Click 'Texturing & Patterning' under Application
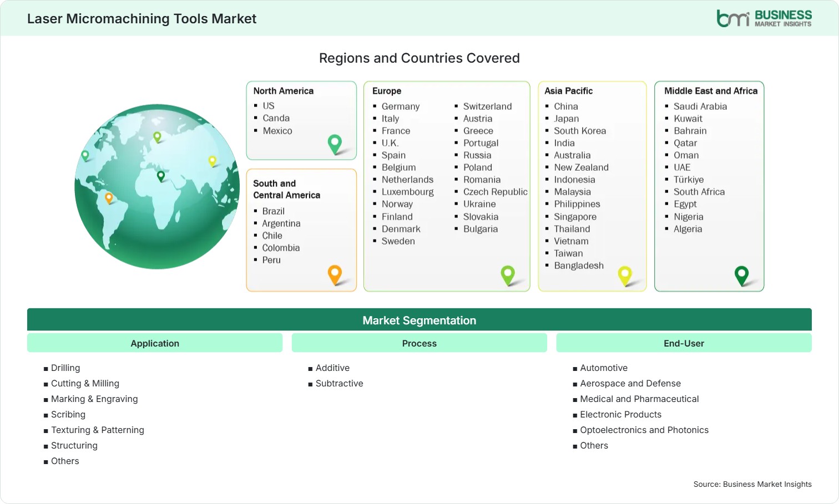This screenshot has height=504, width=839. (98, 430)
